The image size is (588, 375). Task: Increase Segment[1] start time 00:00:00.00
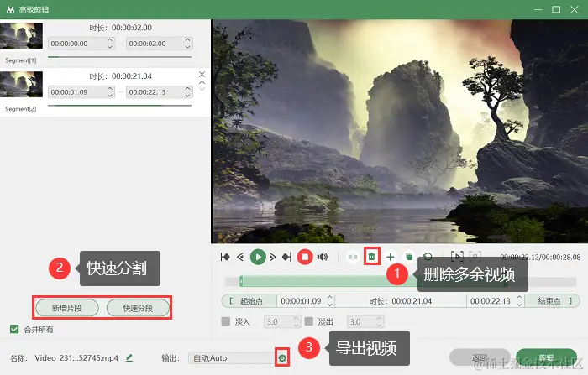[x=109, y=40]
